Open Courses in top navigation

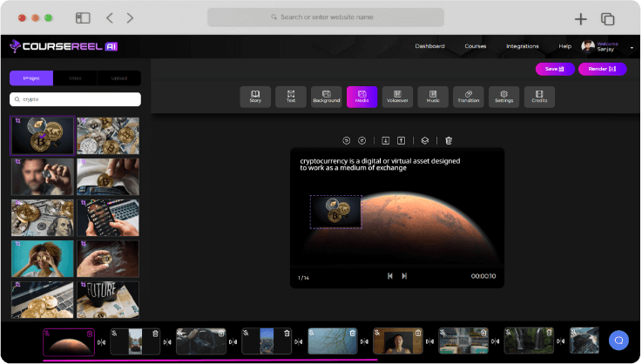476,46
